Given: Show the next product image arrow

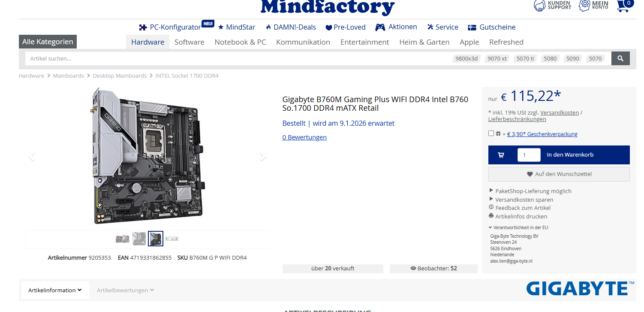Looking at the screenshot, I should click(263, 157).
